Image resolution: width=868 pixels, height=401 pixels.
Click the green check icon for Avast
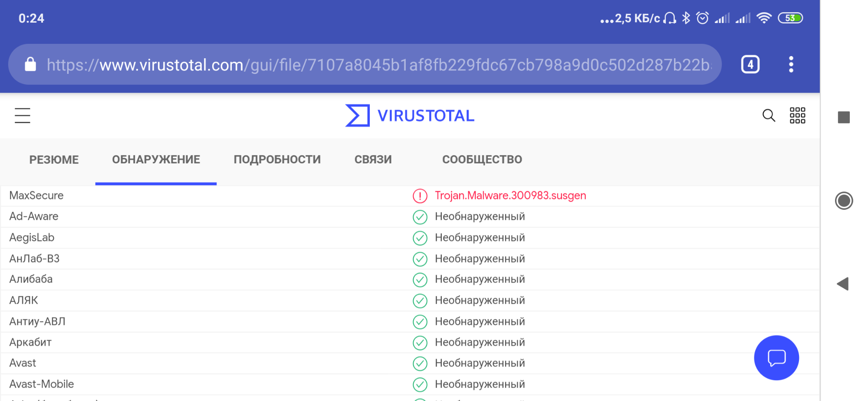[x=420, y=364]
